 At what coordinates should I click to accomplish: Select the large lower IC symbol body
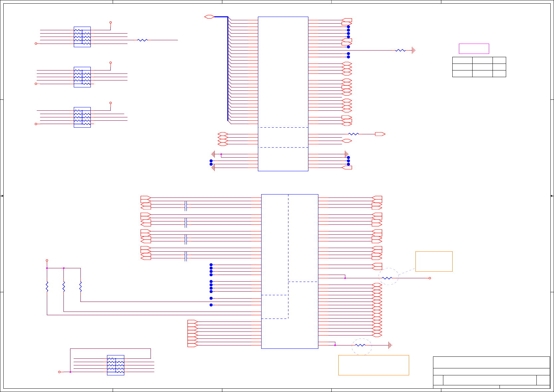pos(289,271)
